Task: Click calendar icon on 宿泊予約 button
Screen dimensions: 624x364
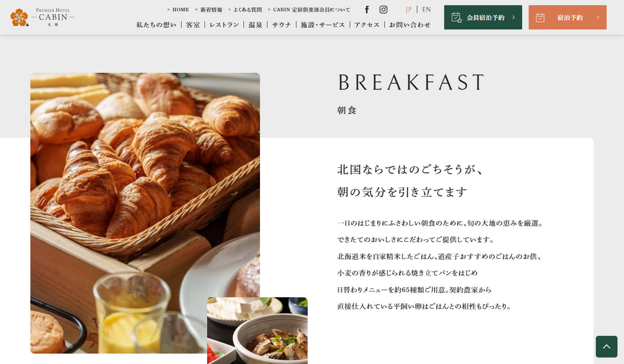Action: [540, 17]
